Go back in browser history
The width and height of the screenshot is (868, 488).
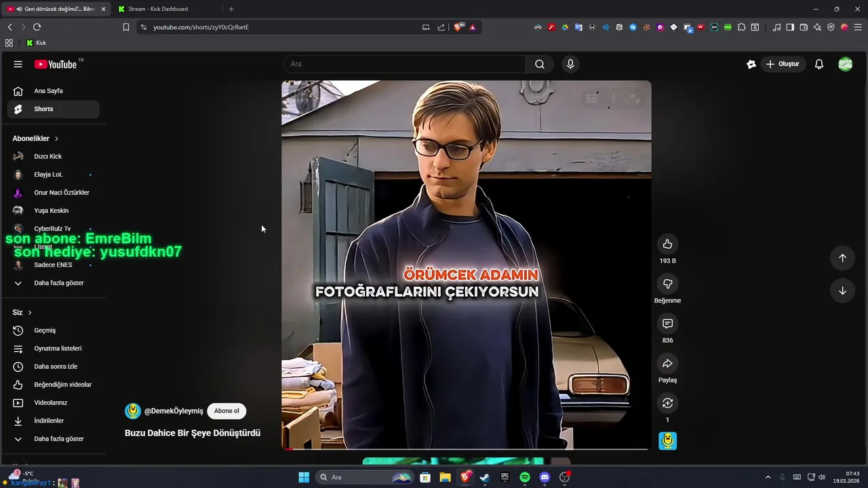9,27
